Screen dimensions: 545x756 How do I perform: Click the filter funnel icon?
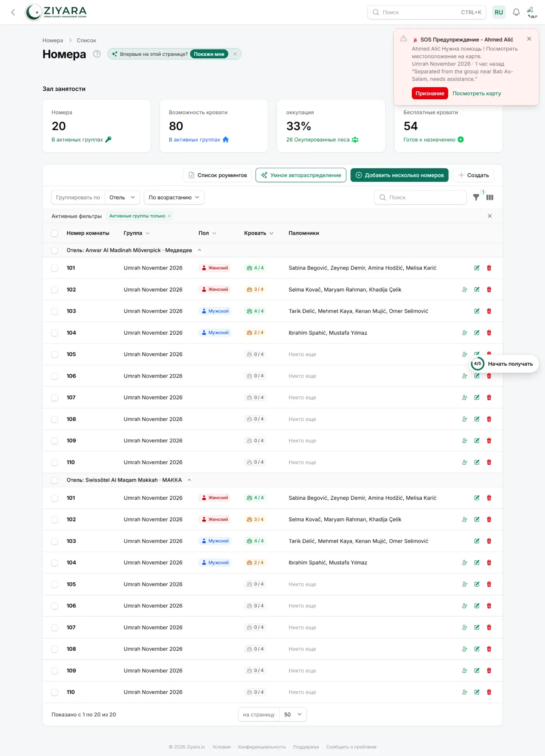pos(476,197)
